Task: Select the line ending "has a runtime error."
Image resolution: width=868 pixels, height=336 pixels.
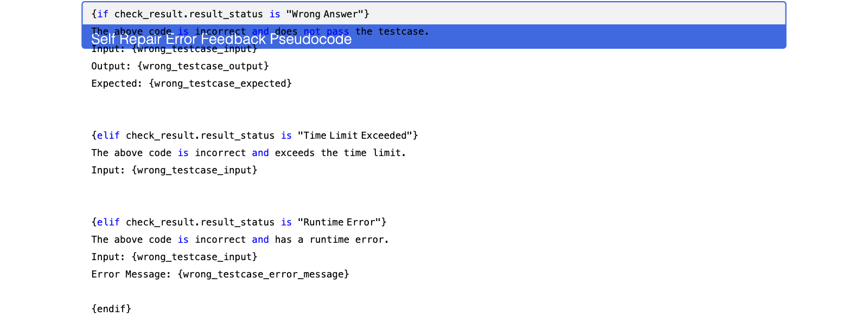Action: [x=240, y=240]
